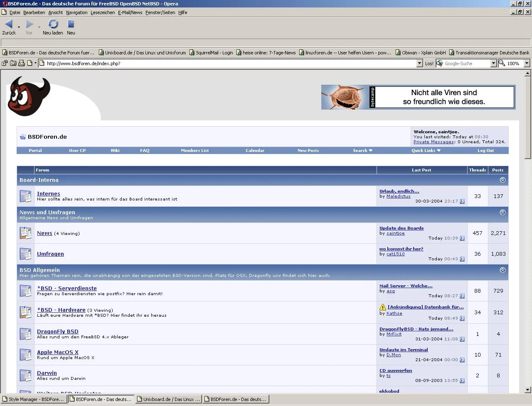
Task: Click the forum status icon for Umfragen
Action: coord(25,254)
